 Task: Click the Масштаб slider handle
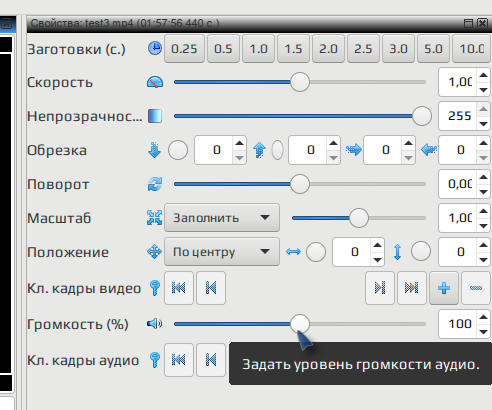[x=359, y=218]
